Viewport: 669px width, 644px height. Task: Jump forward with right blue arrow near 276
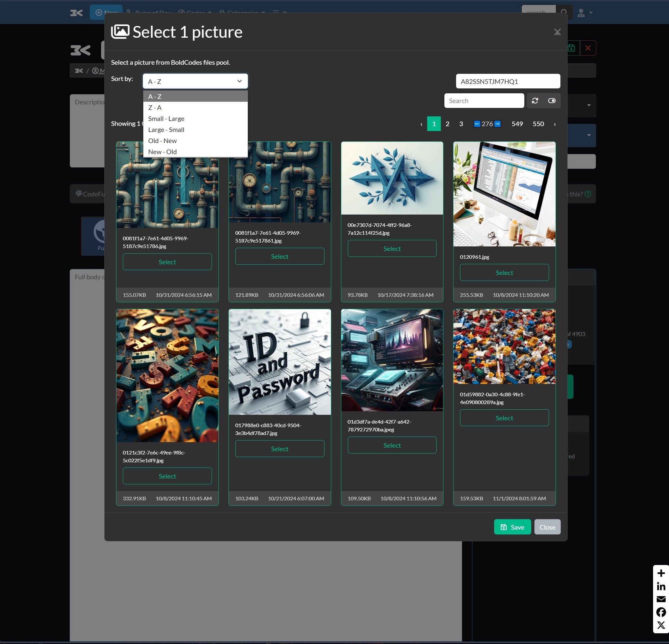coord(498,124)
